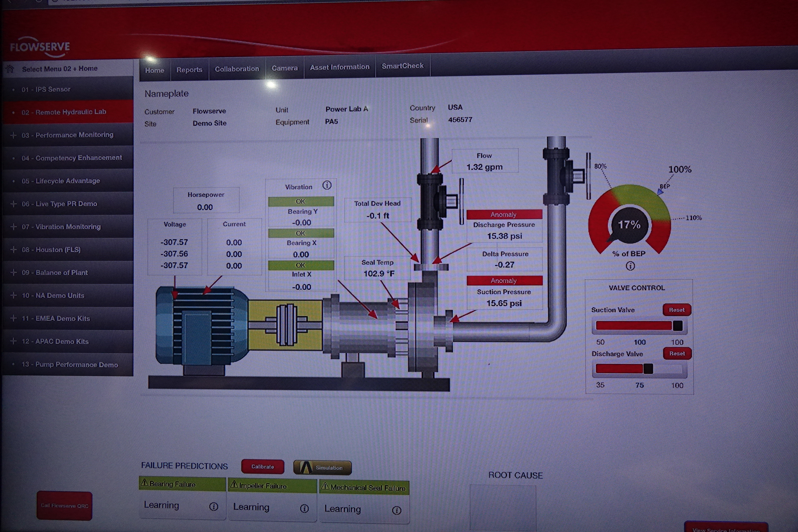Click the Impeller Failure warning triangle icon

point(234,484)
